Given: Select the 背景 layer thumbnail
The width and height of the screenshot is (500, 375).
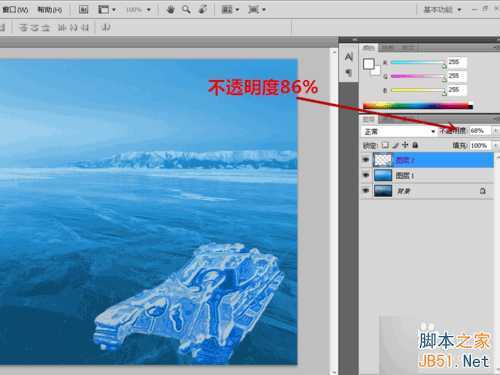Looking at the screenshot, I should (x=383, y=191).
